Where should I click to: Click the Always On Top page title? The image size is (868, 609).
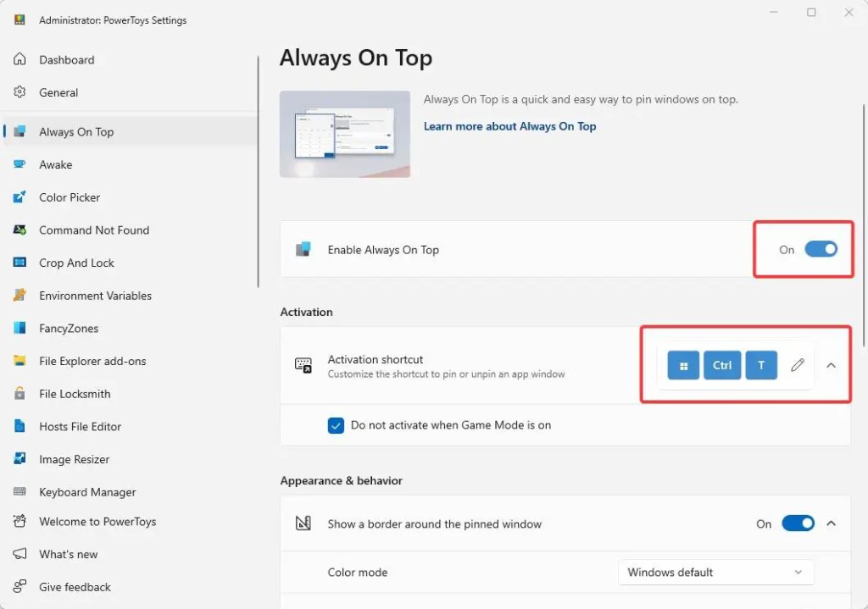click(356, 58)
